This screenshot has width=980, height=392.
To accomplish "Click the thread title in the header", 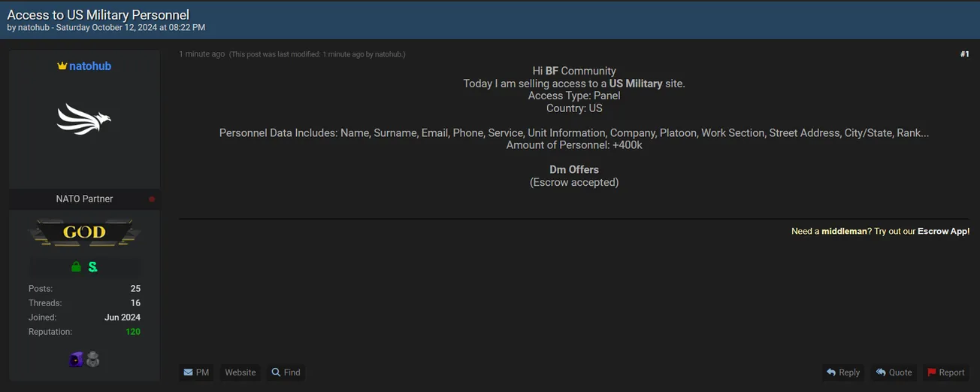I will tap(98, 15).
